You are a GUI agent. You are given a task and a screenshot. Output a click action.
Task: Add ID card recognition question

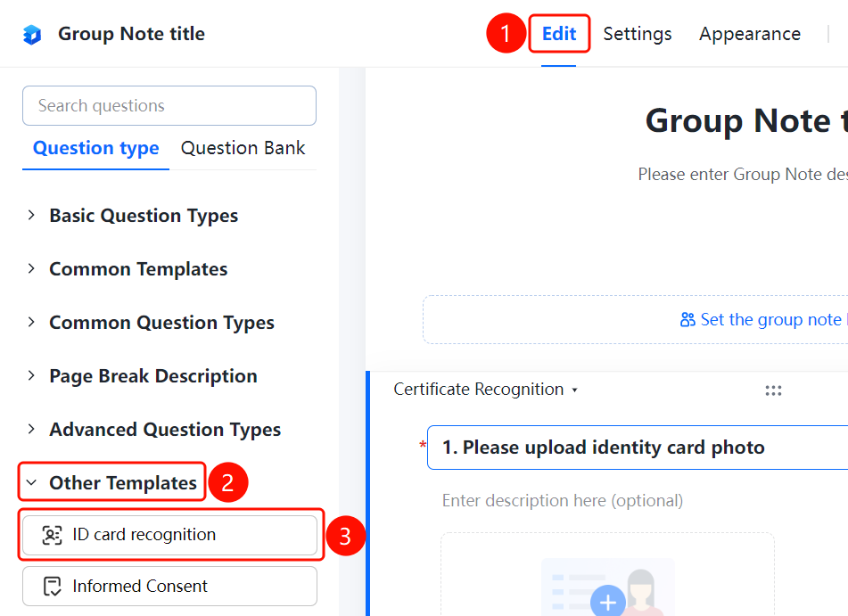click(169, 535)
